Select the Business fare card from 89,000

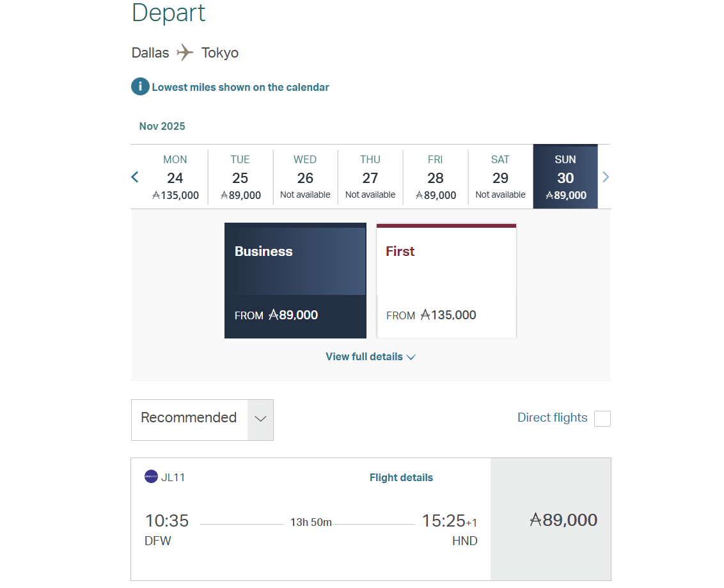coord(295,280)
